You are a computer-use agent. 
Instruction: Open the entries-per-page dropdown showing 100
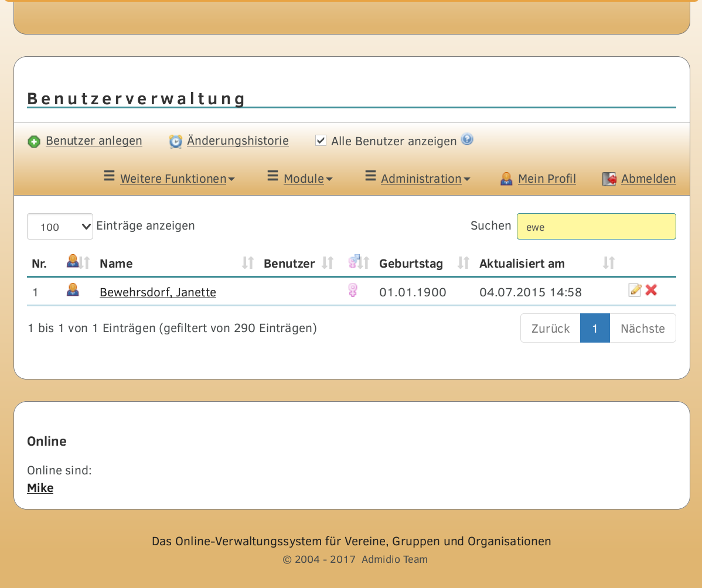click(60, 227)
